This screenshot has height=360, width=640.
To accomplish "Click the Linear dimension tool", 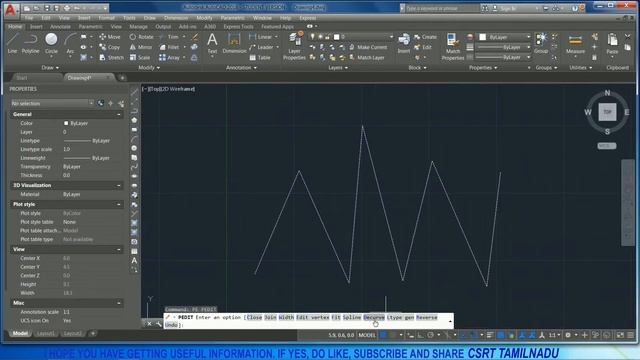I will click(260, 37).
